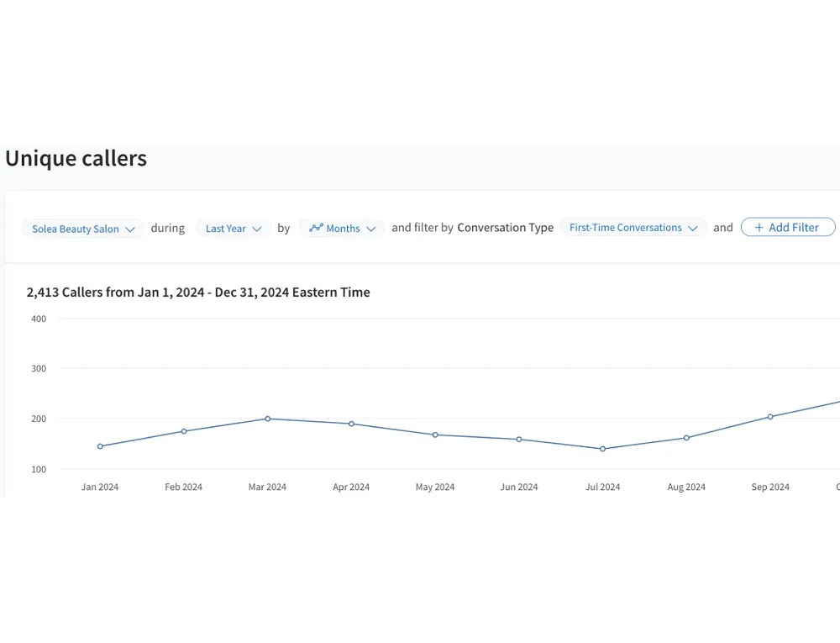Click the Apr 2024 chart data point
The width and height of the screenshot is (840, 643).
tap(351, 424)
